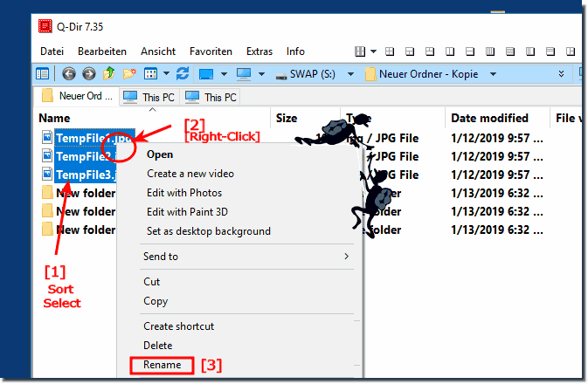
Task: Click the folder with star icon
Action: [x=129, y=73]
